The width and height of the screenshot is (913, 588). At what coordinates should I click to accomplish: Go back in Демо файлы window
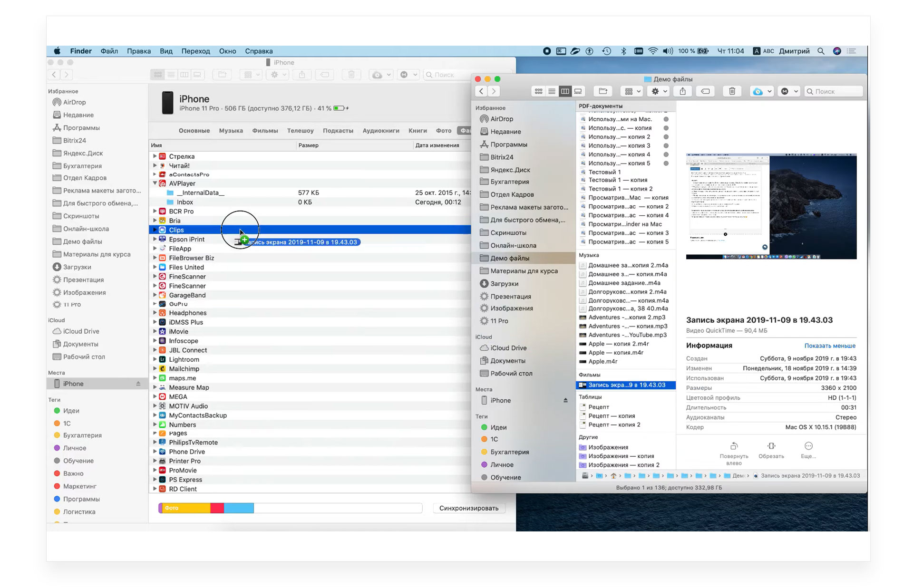coord(481,91)
